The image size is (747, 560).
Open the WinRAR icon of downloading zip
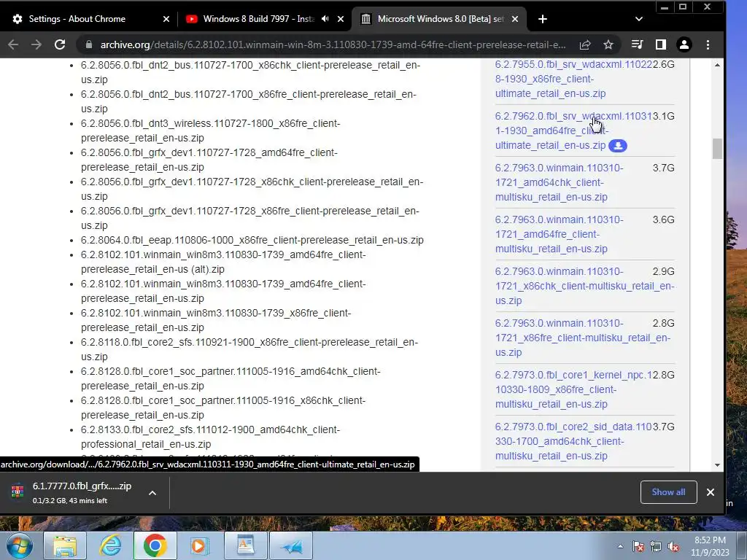(x=18, y=492)
